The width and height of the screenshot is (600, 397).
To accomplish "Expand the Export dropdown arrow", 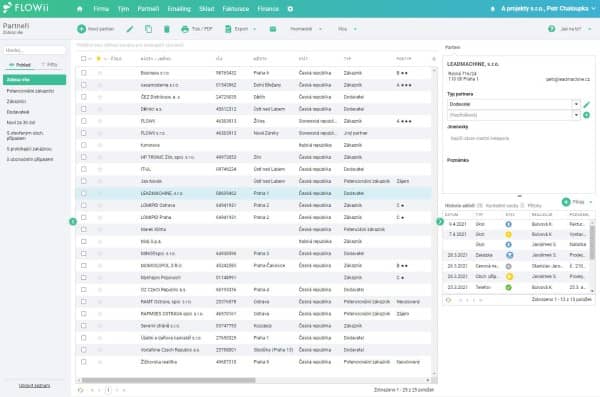I will (255, 29).
